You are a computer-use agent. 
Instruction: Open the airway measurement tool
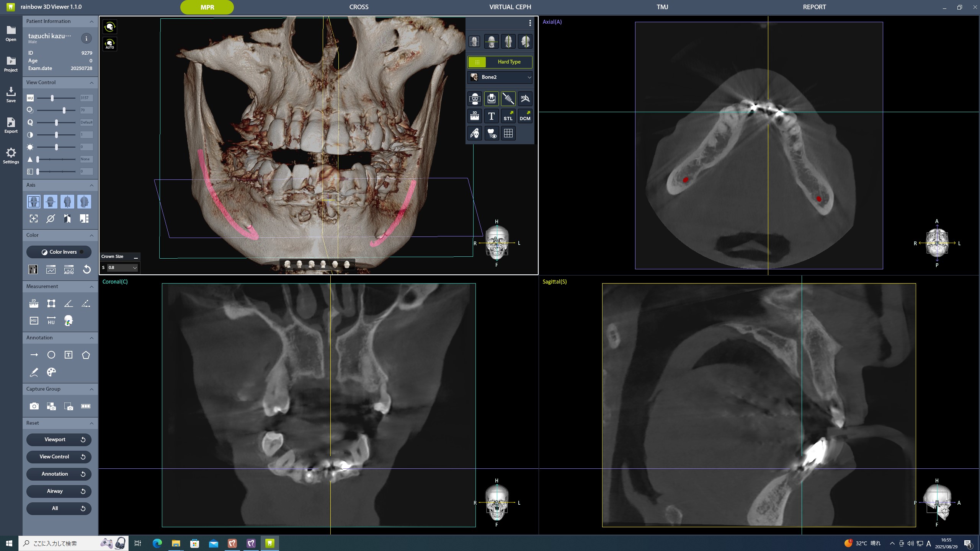tap(69, 321)
